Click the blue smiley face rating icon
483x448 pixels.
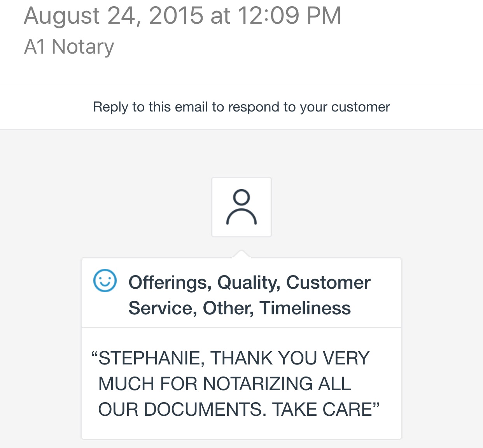[105, 281]
